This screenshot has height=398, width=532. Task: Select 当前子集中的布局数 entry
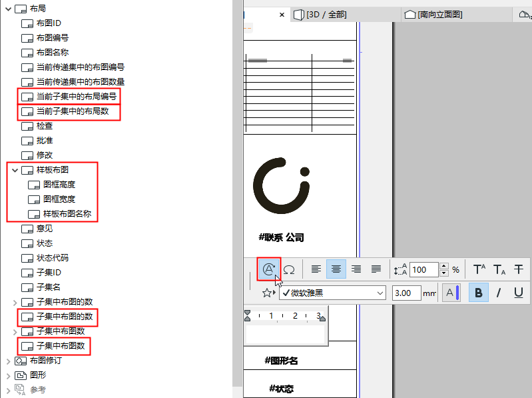73,111
